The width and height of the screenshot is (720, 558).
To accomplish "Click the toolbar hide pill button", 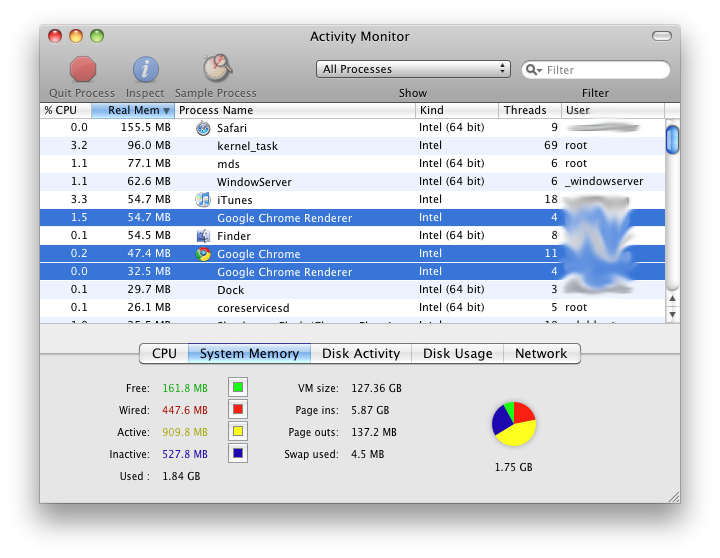I will [662, 36].
